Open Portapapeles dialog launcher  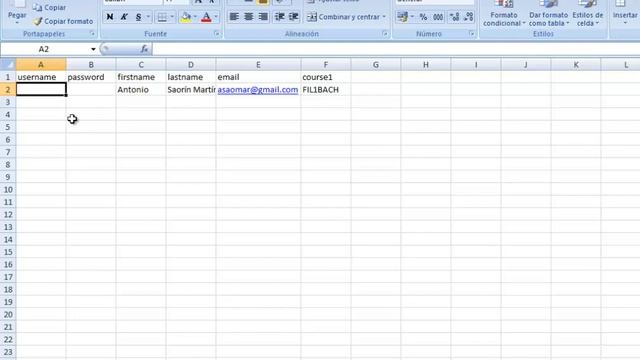pyautogui.click(x=92, y=34)
